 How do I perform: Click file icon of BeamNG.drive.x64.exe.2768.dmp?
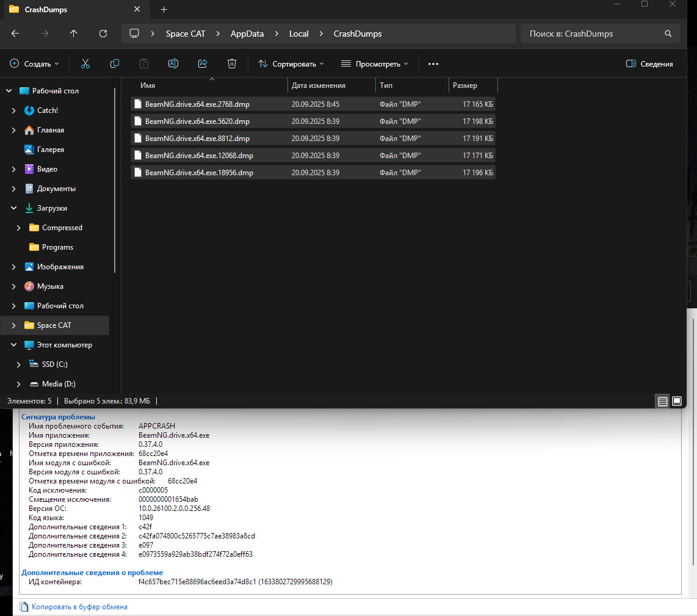tap(138, 104)
